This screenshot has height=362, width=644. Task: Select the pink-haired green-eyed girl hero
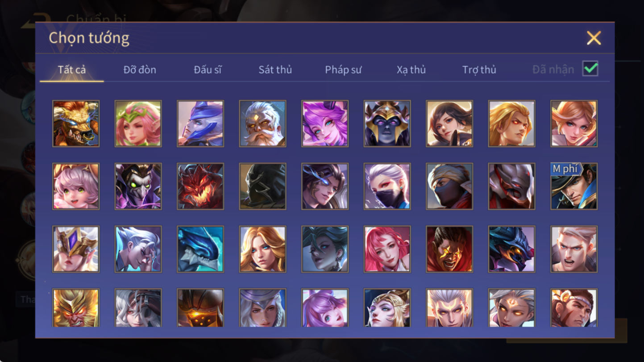(76, 186)
